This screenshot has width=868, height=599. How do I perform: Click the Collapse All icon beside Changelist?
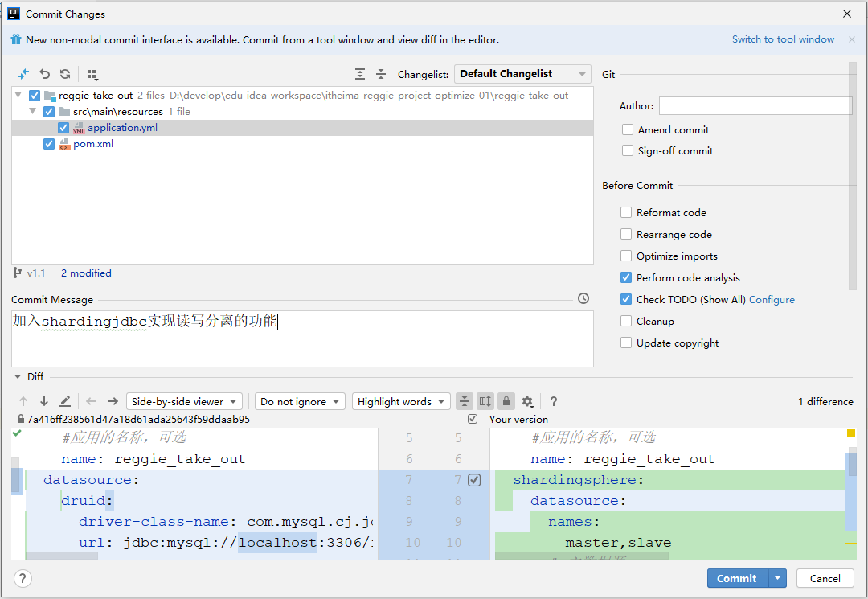coord(381,74)
